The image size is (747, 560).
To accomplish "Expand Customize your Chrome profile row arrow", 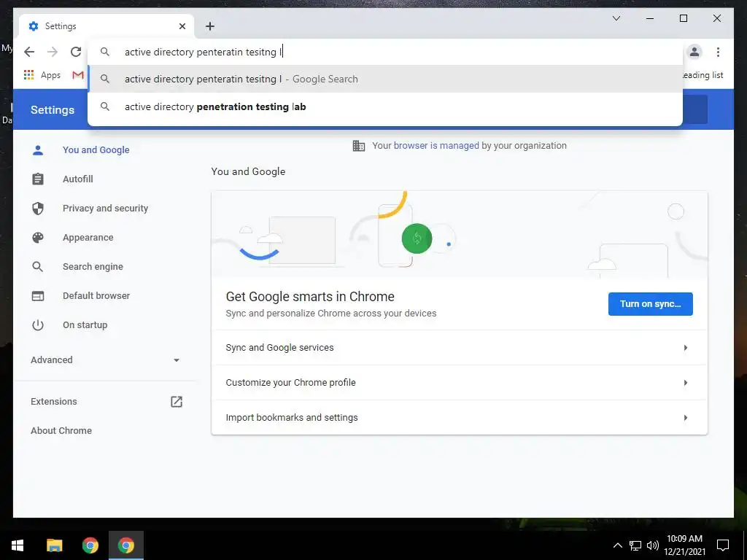I will click(x=686, y=382).
